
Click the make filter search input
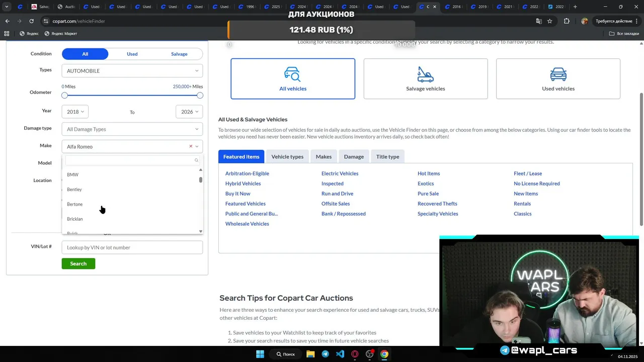click(132, 160)
